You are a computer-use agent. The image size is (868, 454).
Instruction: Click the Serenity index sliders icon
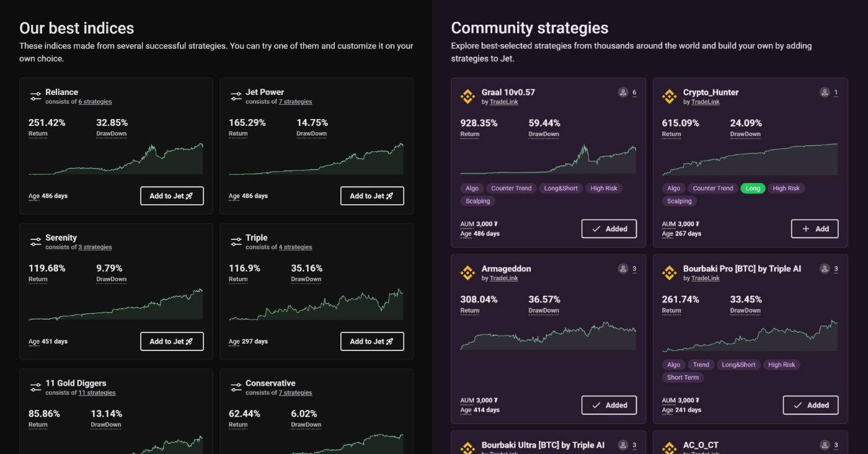pyautogui.click(x=35, y=242)
